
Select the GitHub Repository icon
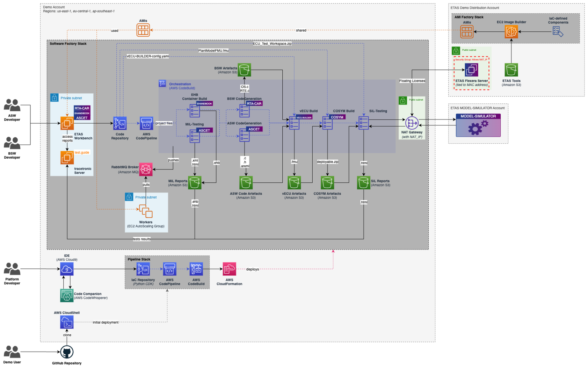click(x=67, y=352)
